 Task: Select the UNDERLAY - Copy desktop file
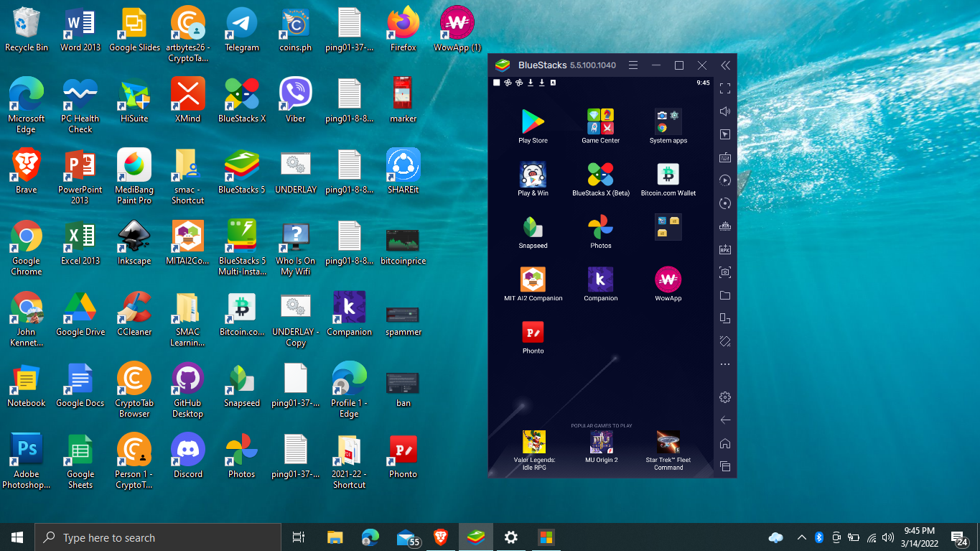296,319
